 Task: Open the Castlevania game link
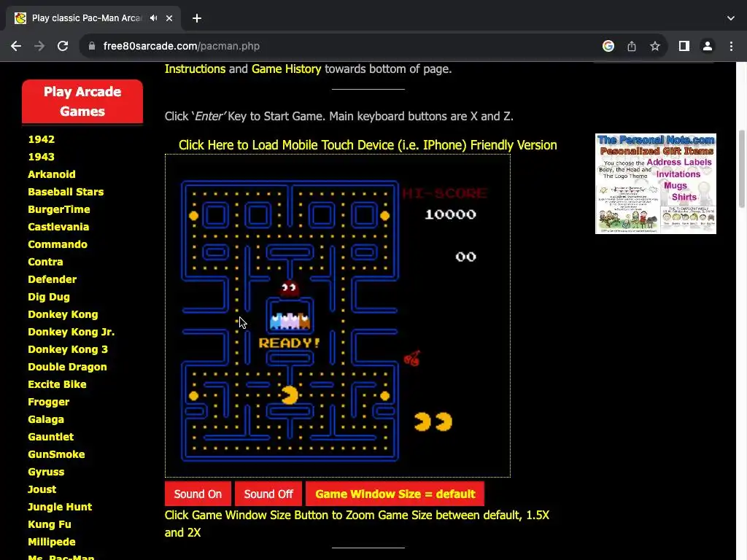[58, 227]
